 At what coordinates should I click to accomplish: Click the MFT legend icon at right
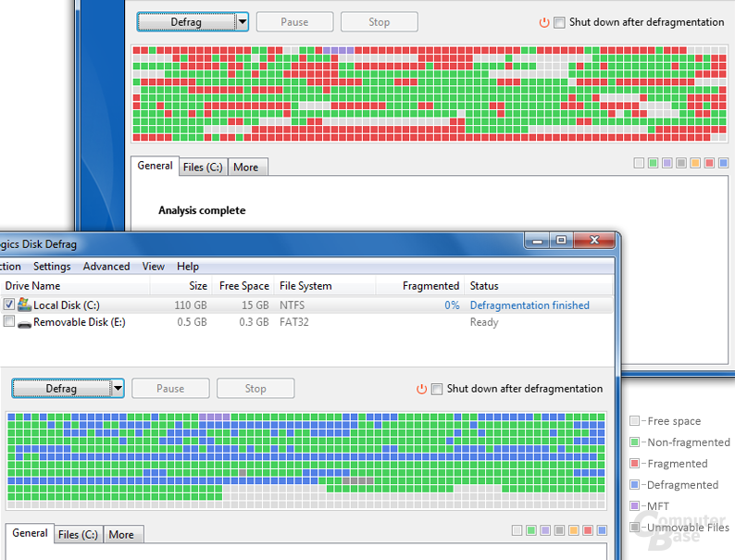pyautogui.click(x=634, y=506)
